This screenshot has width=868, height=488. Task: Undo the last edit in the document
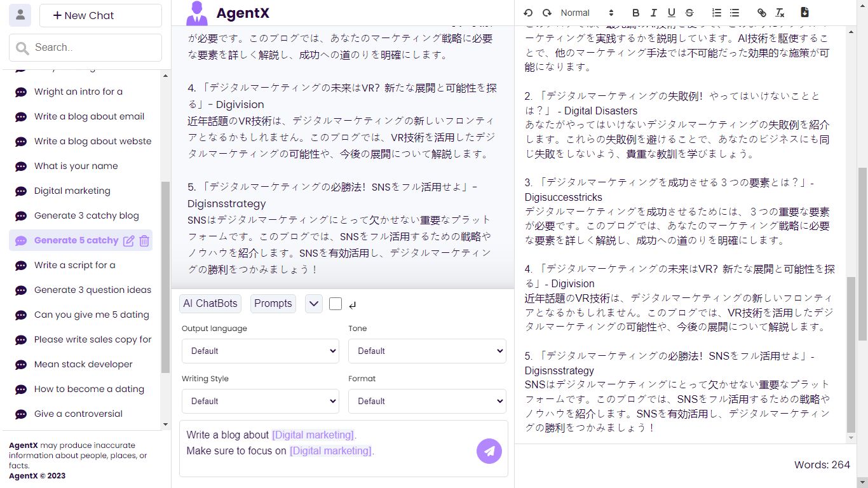[527, 13]
